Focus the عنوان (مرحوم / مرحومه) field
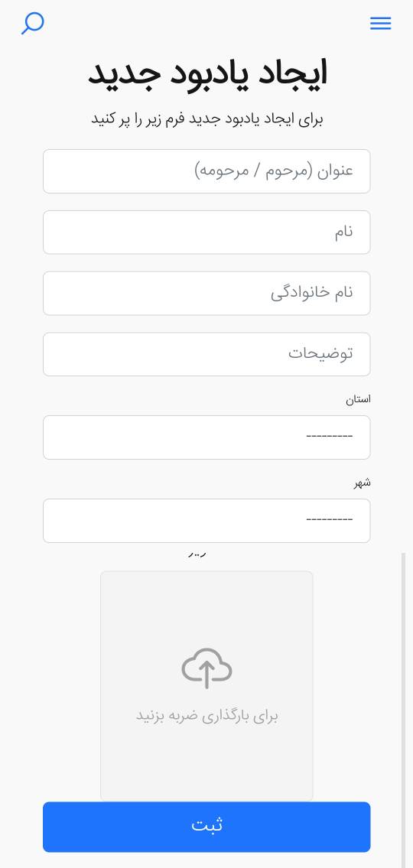 click(x=206, y=171)
